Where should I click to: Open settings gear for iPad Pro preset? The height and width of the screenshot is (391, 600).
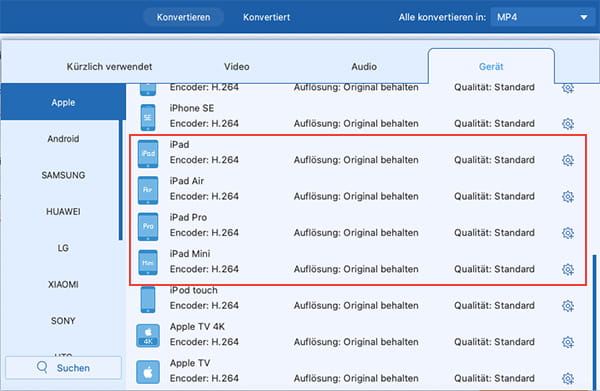[568, 233]
